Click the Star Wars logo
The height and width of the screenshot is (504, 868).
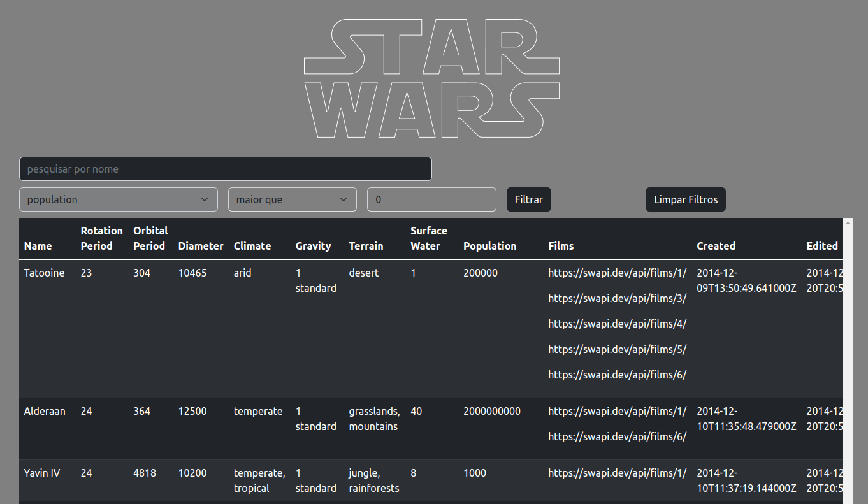432,78
